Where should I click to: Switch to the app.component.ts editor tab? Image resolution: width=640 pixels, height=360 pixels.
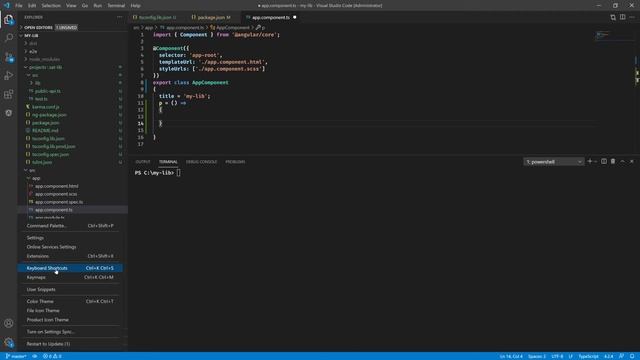(x=271, y=17)
